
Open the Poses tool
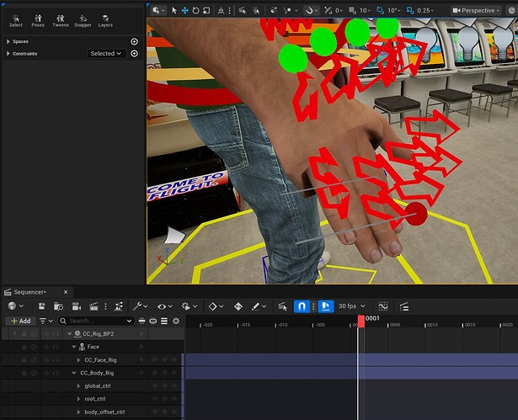coord(38,21)
